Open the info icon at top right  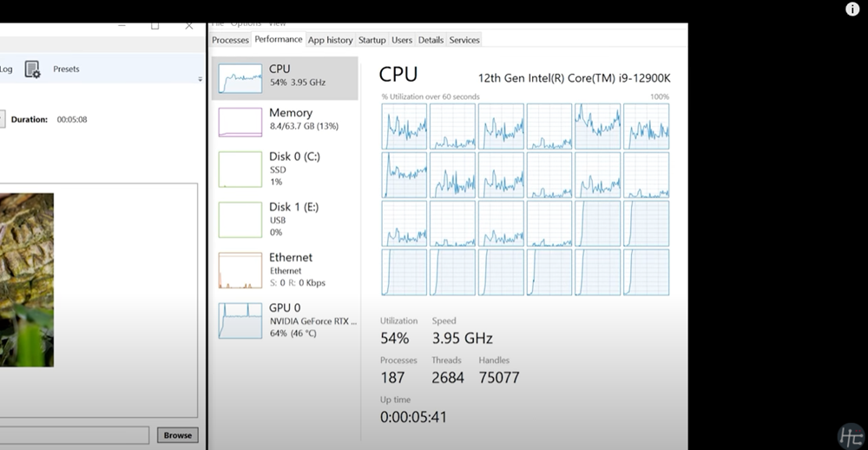tap(852, 9)
